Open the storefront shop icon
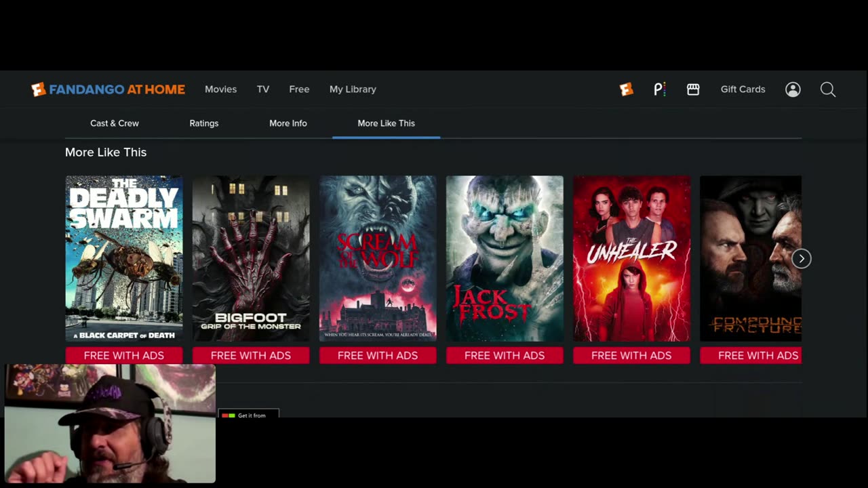The image size is (868, 488). [693, 89]
